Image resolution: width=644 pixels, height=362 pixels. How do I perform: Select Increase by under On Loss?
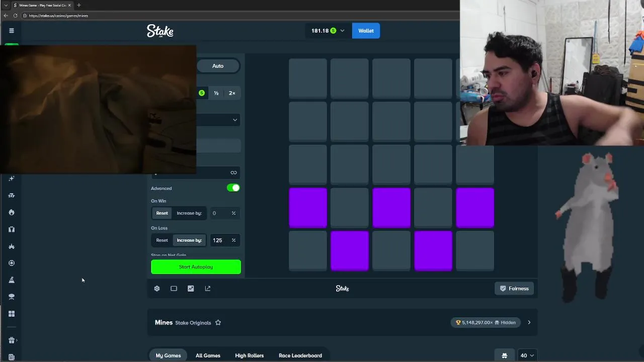[x=189, y=240]
